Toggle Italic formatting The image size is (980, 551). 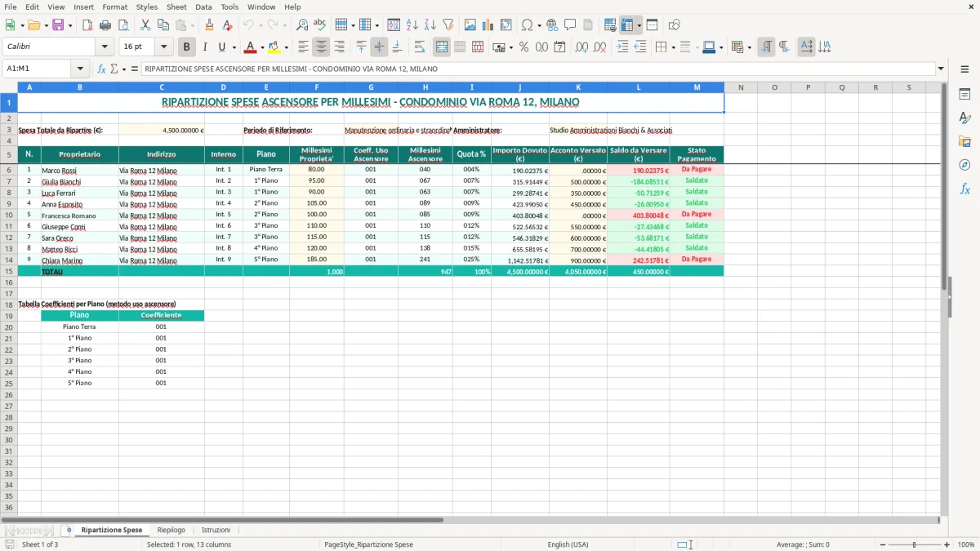(205, 47)
